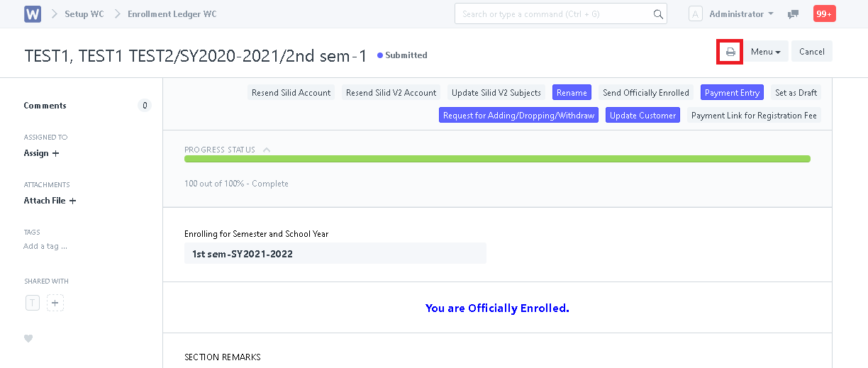The height and width of the screenshot is (368, 868).
Task: Expand the Administrator user dropdown
Action: pos(741,14)
